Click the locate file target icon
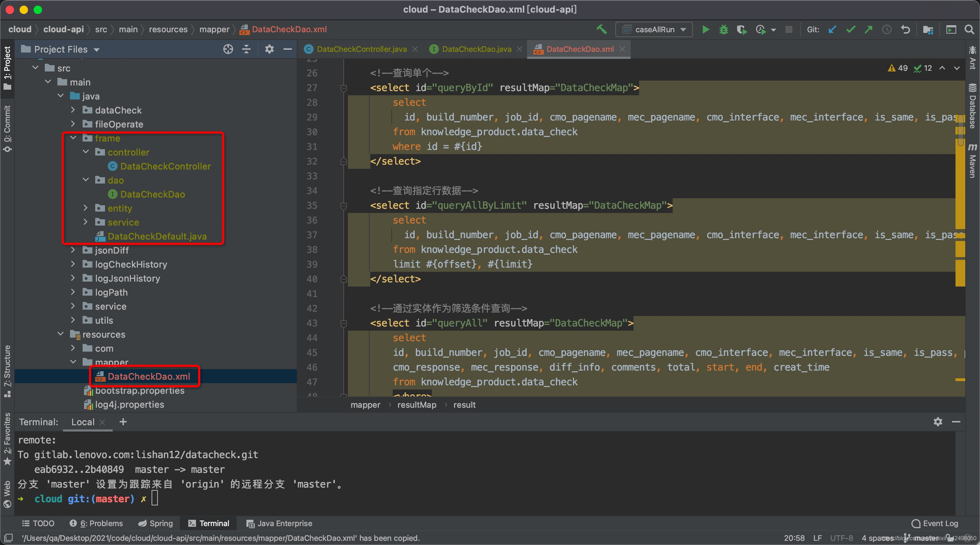Image resolution: width=980 pixels, height=545 pixels. click(228, 49)
